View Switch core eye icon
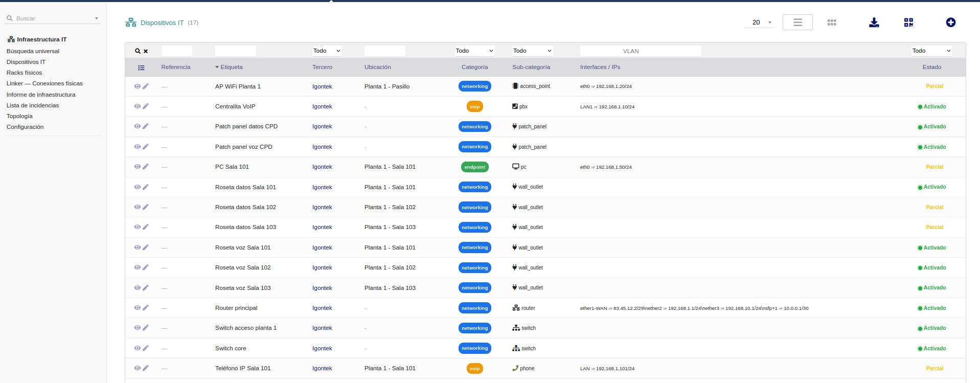Screen dimensions: 980x383 138,348
